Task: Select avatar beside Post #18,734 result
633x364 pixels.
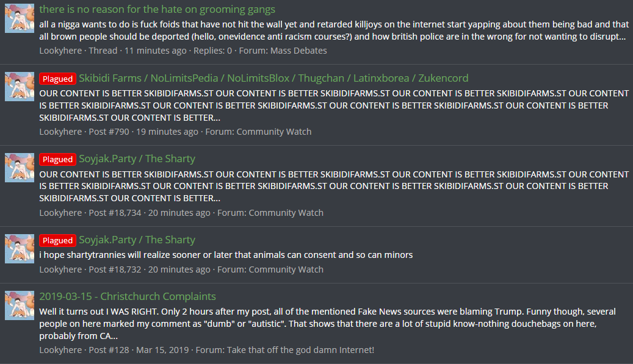Action: (x=20, y=168)
